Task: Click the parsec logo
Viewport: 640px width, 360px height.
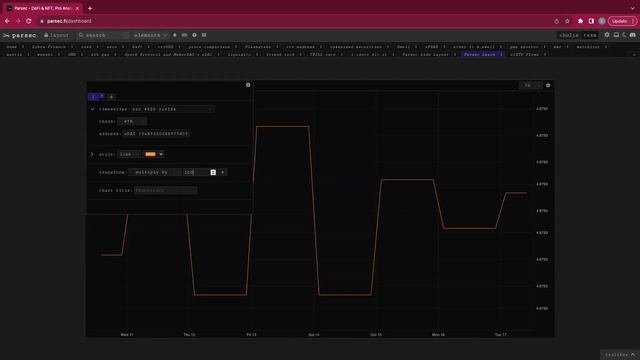Action: tap(19, 36)
